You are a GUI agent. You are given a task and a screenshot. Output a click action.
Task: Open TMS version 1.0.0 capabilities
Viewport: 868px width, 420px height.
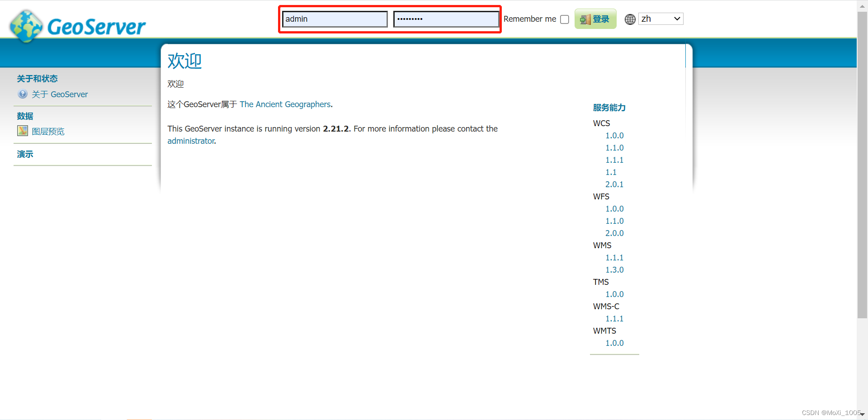[x=614, y=294]
